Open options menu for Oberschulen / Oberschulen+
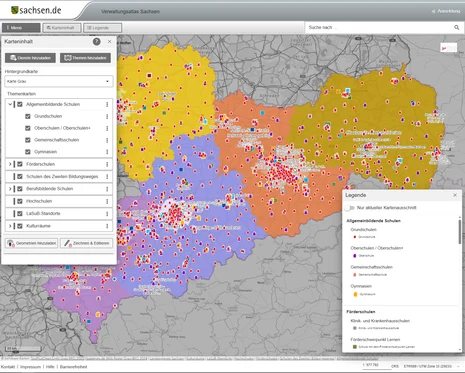 [x=107, y=128]
